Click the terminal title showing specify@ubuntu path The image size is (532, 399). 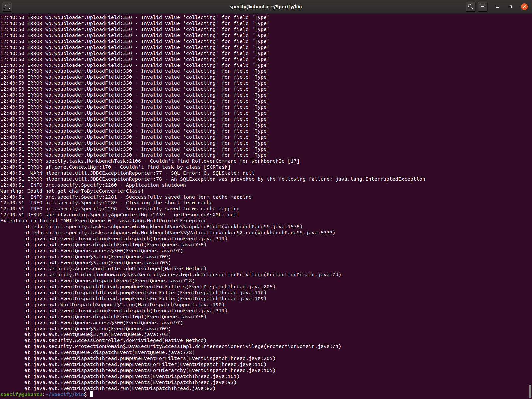click(265, 6)
